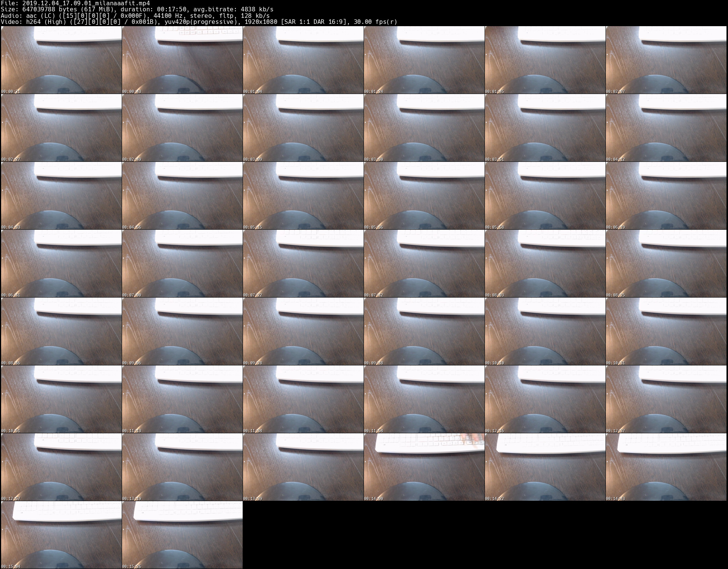
Task: Click the Audio info line with aac (LC)
Action: pyautogui.click(x=135, y=16)
